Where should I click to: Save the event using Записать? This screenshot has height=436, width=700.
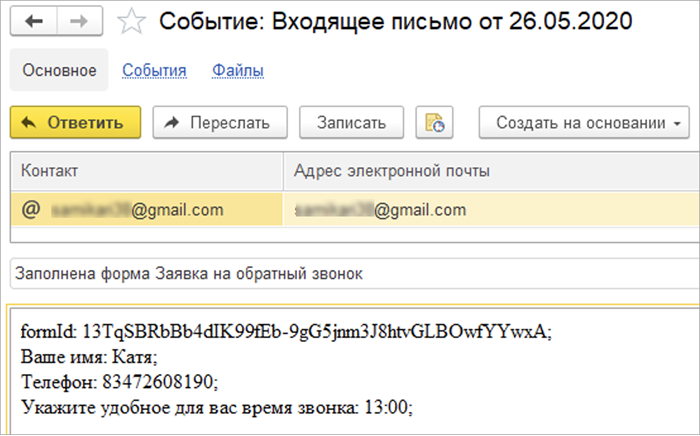[x=351, y=123]
